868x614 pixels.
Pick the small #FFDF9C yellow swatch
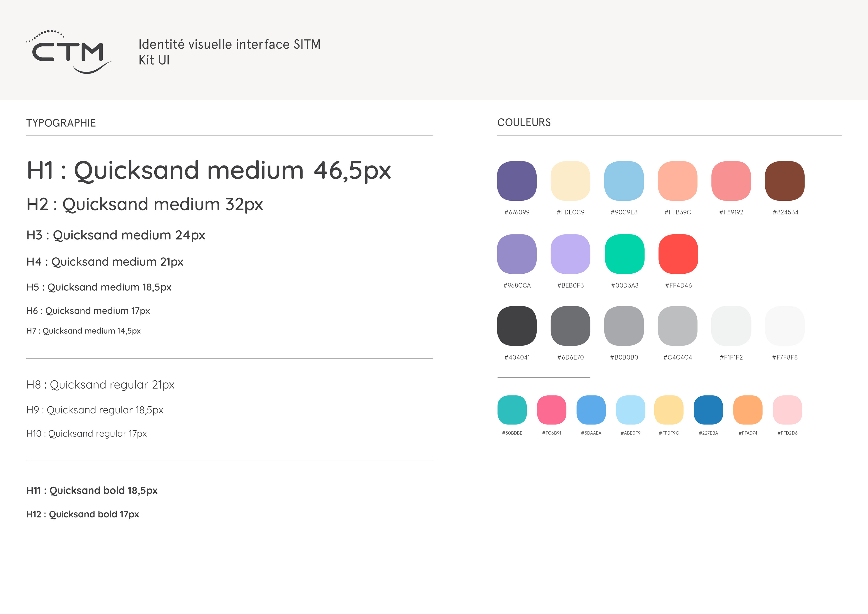pos(669,410)
